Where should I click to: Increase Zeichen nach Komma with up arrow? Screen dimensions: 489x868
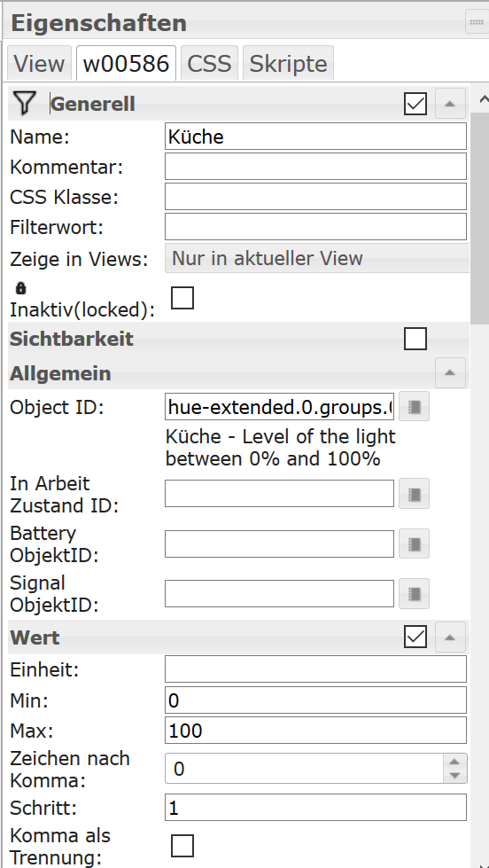tap(454, 762)
